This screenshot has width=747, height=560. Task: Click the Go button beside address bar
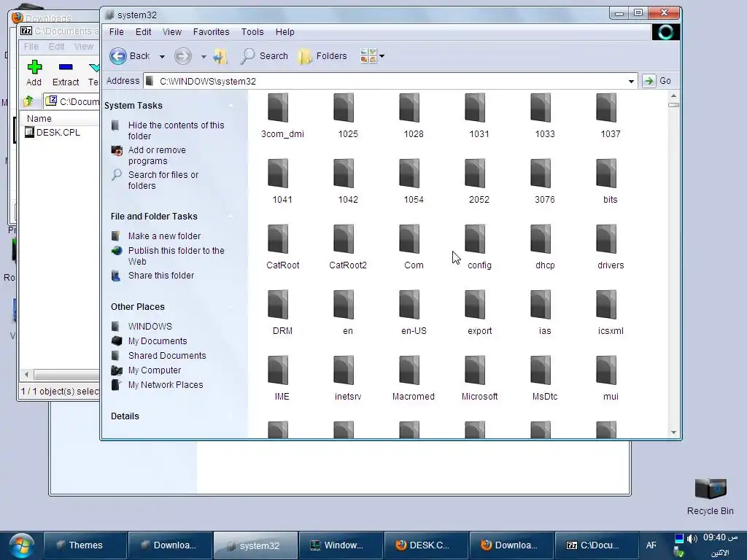coord(658,81)
